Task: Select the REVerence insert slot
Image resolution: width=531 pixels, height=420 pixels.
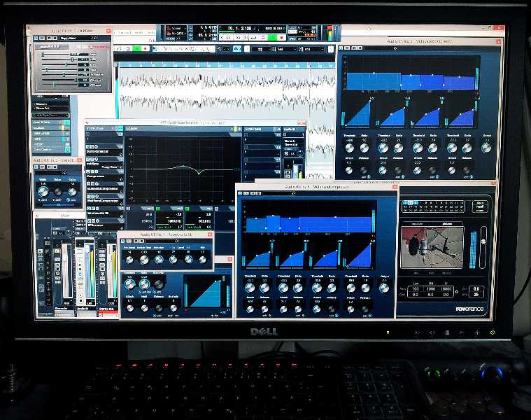Action: click(104, 225)
